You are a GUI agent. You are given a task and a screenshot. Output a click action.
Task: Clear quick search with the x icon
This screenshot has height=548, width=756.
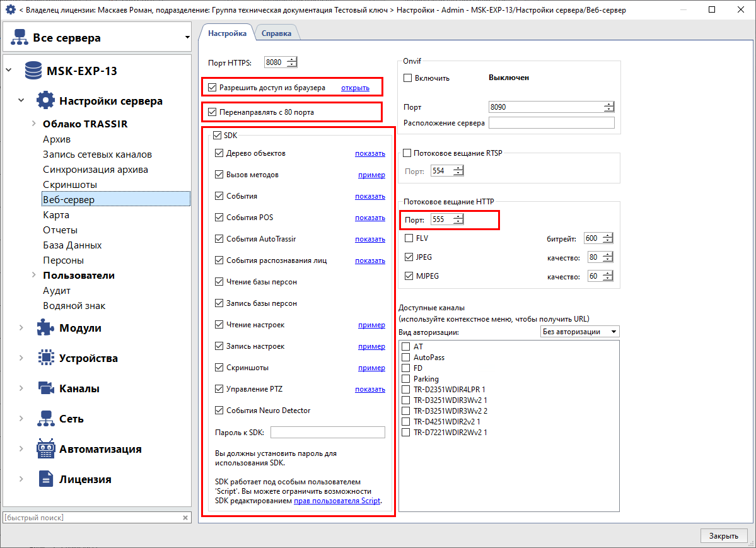click(x=185, y=518)
